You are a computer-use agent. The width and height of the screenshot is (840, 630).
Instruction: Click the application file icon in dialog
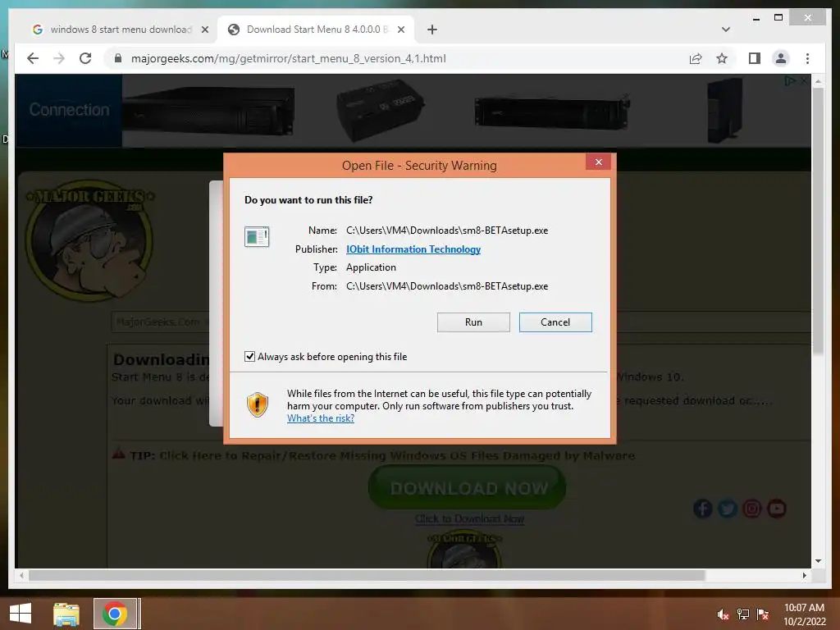[257, 236]
